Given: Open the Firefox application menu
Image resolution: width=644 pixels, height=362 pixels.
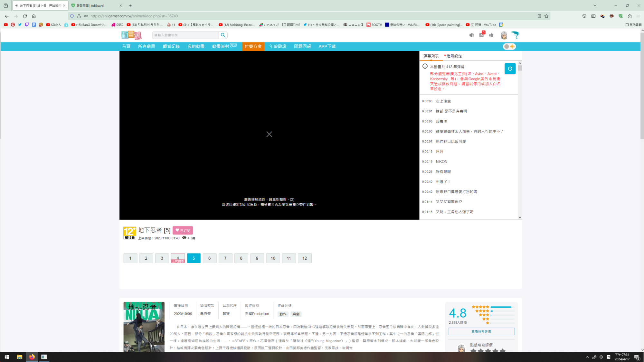Looking at the screenshot, I should (639, 16).
